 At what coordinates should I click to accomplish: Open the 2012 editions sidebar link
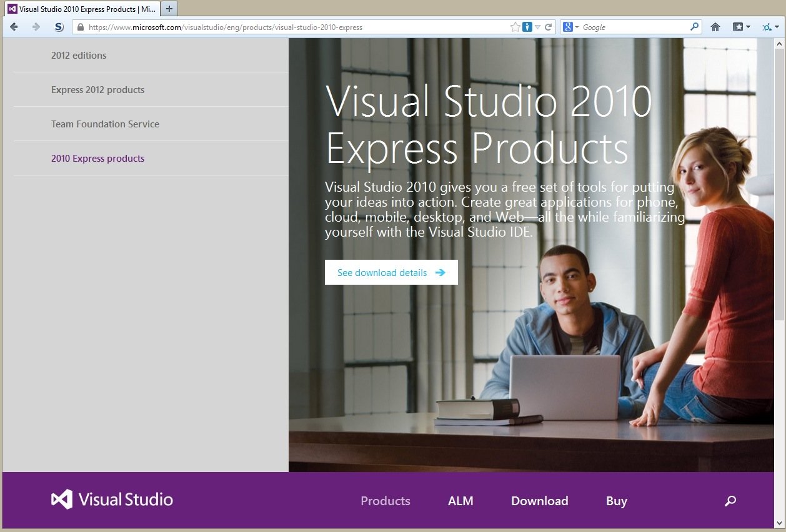79,56
